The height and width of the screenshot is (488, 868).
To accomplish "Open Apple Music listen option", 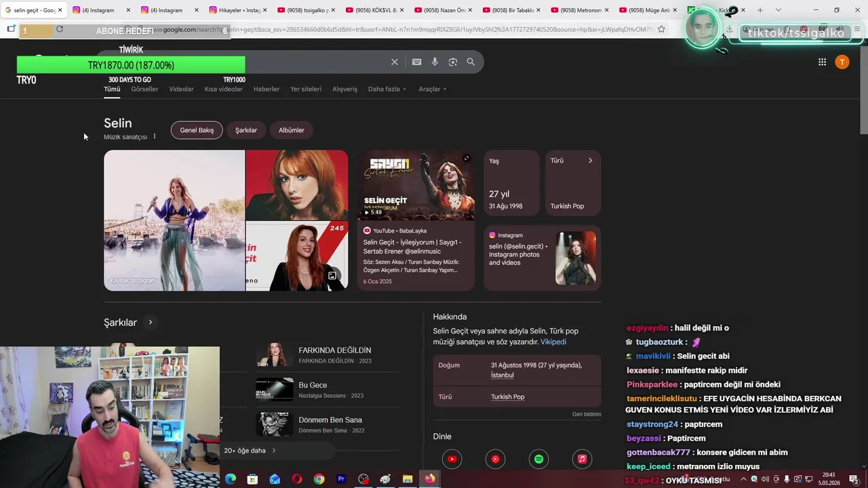I will click(x=582, y=460).
